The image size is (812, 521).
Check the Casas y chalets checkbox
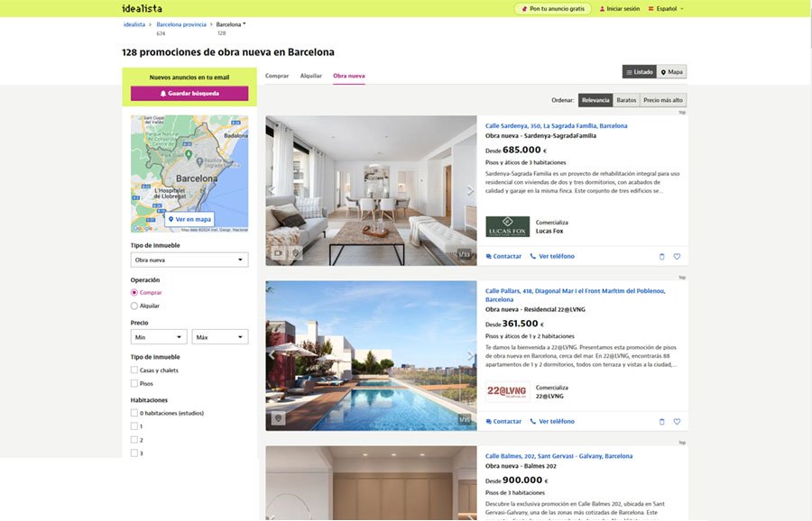(x=134, y=370)
